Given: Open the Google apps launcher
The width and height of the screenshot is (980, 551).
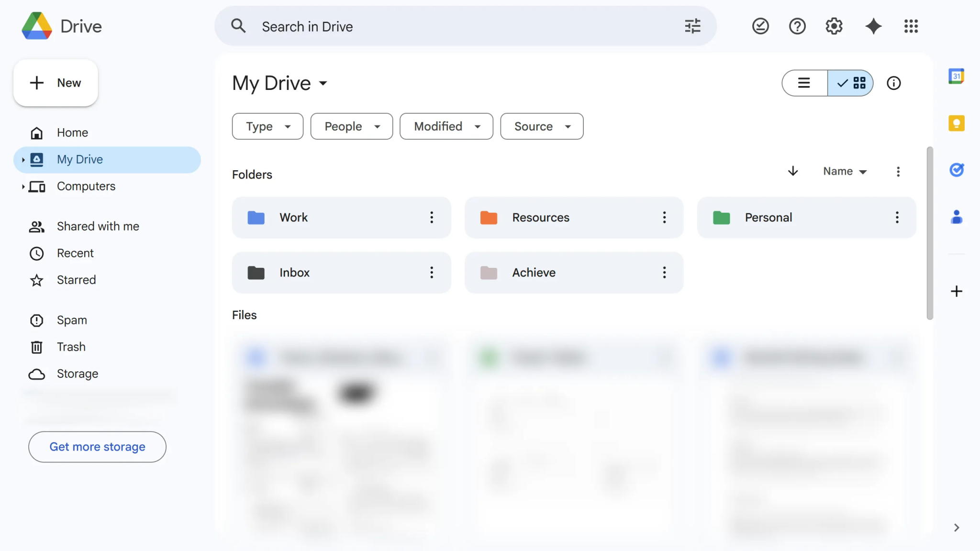Looking at the screenshot, I should pyautogui.click(x=911, y=26).
